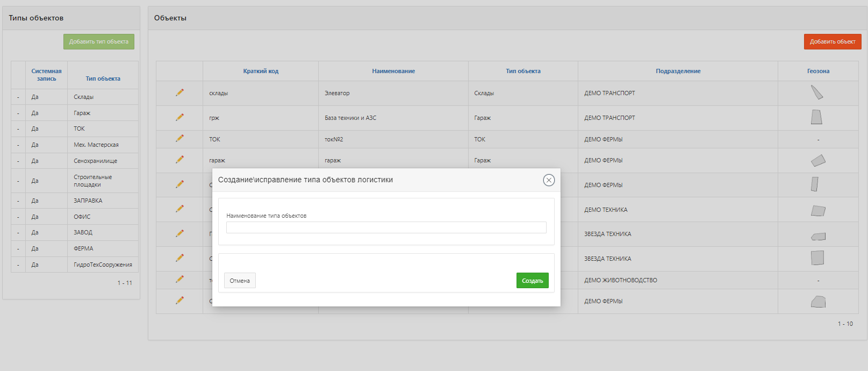Edit the База техники и АЗС object
This screenshot has height=371, width=868.
180,117
